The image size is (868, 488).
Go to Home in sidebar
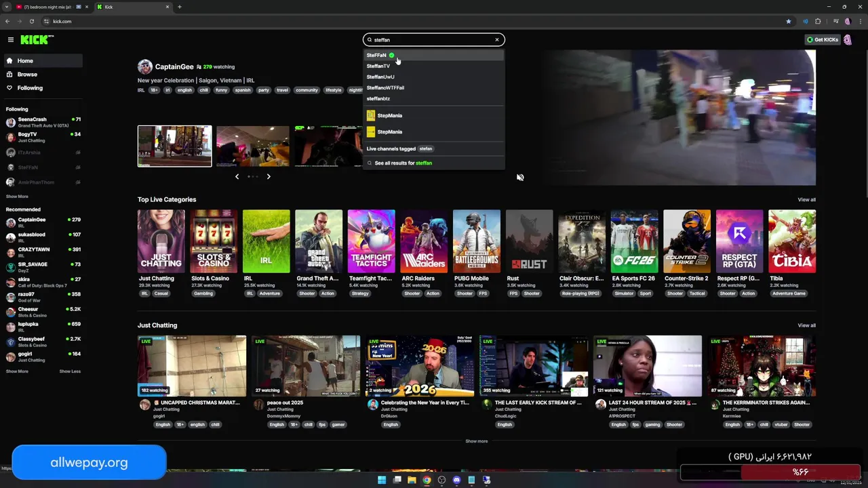coord(42,61)
